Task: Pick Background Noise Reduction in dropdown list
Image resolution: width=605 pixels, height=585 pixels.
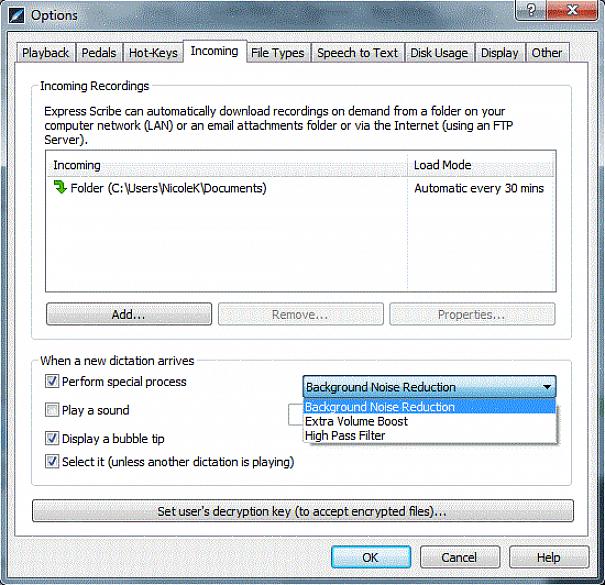Action: pos(380,407)
